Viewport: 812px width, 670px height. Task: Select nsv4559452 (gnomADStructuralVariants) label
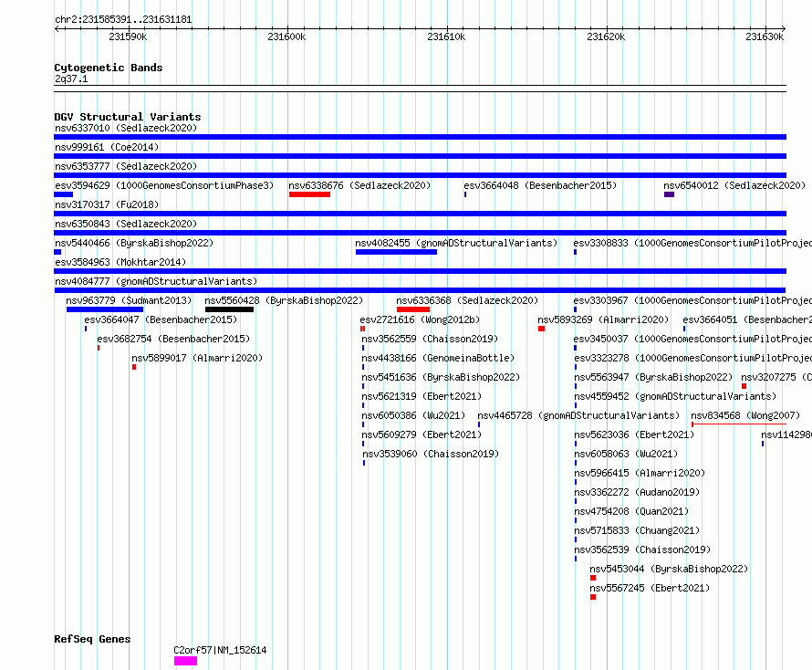click(675, 396)
